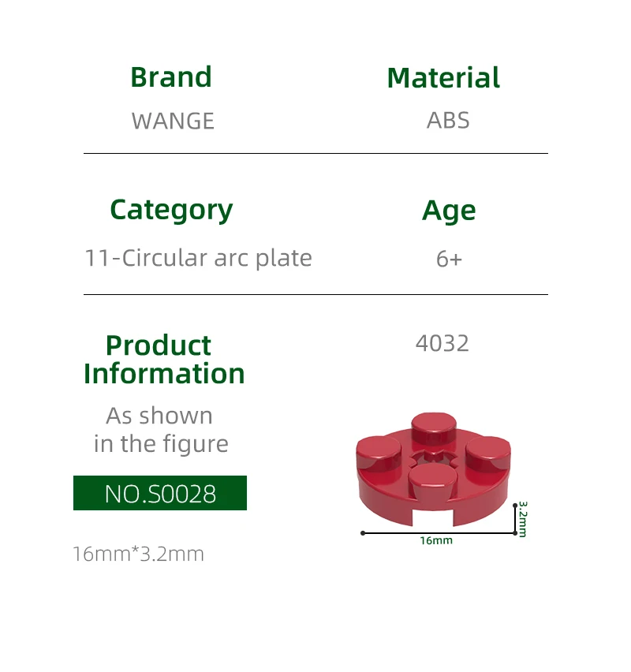This screenshot has width=631, height=672.
Task: Select the 6+ age value
Action: click(449, 259)
